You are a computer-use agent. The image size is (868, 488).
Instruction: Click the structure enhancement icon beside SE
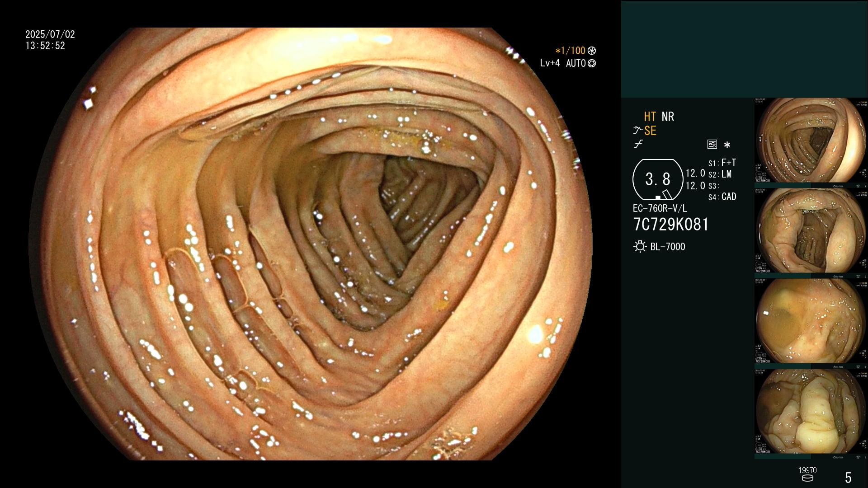click(638, 131)
